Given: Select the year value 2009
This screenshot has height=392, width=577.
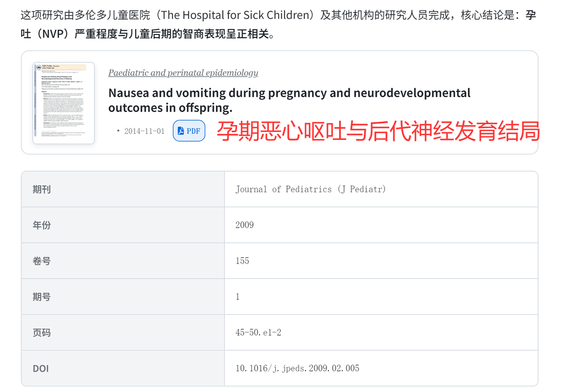Looking at the screenshot, I should [243, 225].
